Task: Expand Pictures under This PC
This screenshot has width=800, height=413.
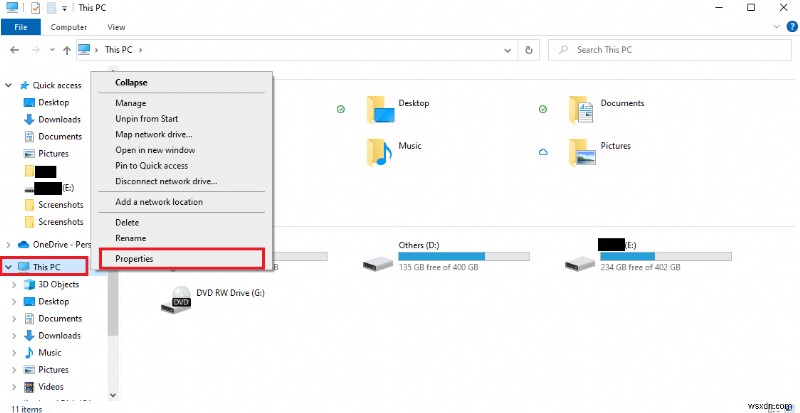Action: pos(14,370)
